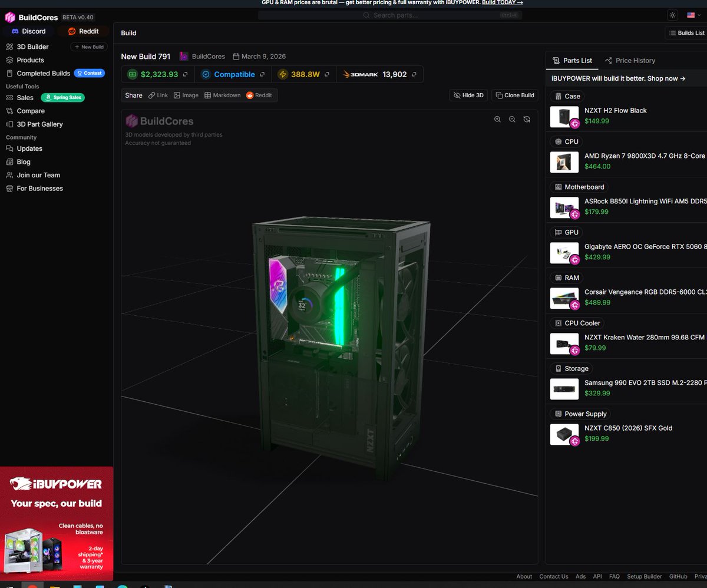
Task: Click iBUYPOWER will build it better link
Action: pos(618,78)
